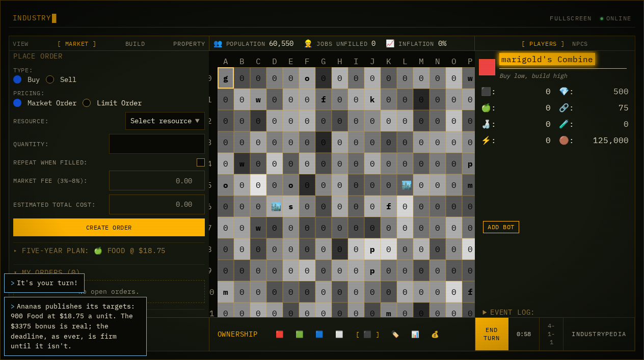Click the Create Order button

[x=109, y=228]
